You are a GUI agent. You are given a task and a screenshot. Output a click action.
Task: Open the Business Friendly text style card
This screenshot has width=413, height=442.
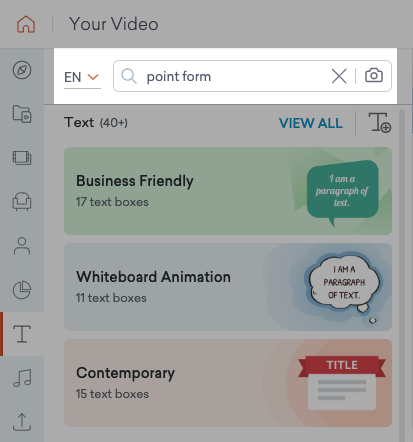[228, 191]
